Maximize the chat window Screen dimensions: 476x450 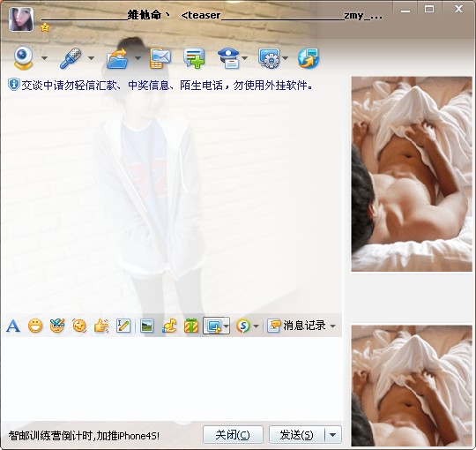coord(428,10)
